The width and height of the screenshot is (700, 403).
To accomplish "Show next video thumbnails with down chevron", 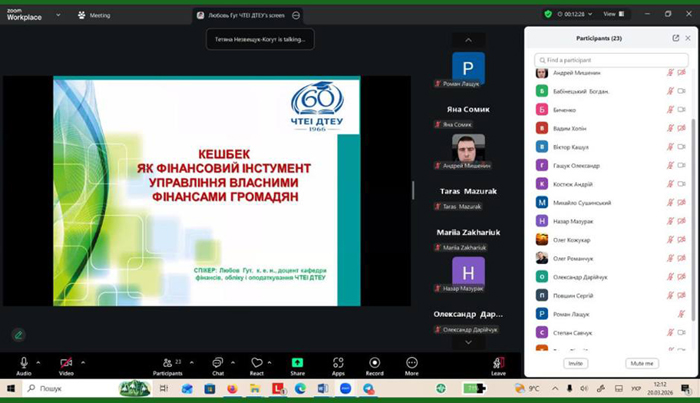I will tap(468, 342).
